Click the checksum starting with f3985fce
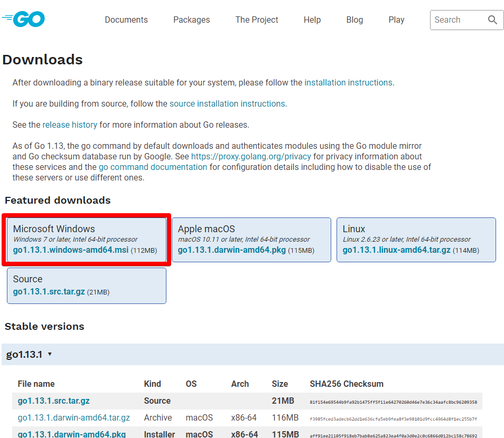Screen dimensions: 504x438 coord(394,418)
